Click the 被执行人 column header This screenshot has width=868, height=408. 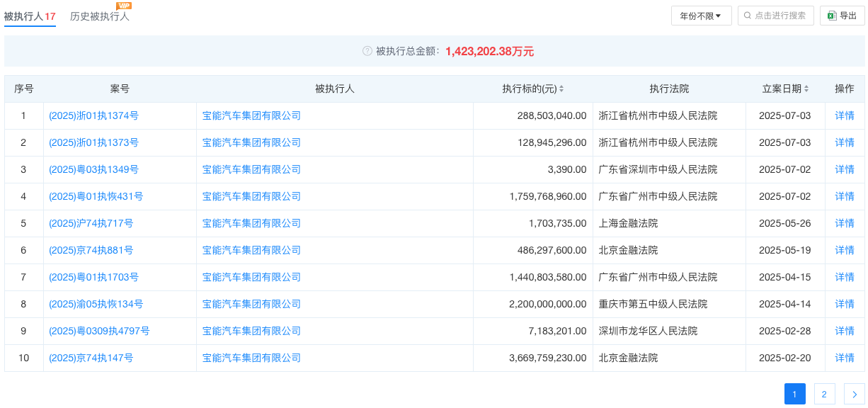point(335,89)
